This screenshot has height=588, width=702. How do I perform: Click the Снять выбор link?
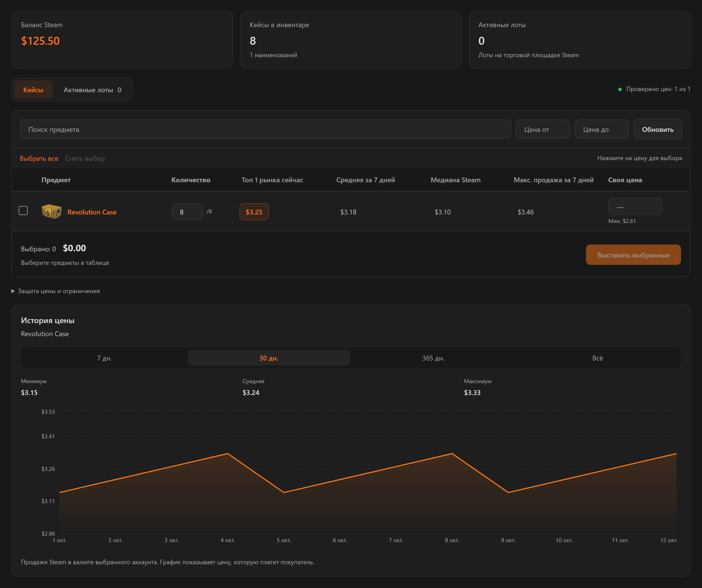point(85,158)
